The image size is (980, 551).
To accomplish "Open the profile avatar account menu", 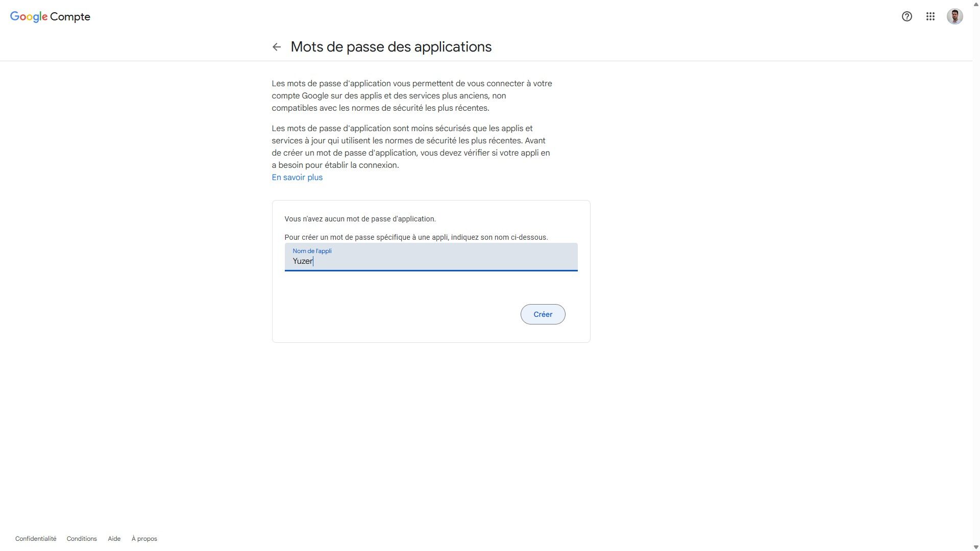I will click(954, 16).
